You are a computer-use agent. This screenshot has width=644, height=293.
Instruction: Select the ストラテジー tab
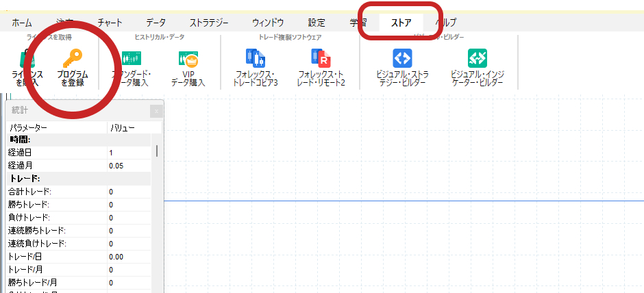[208, 23]
